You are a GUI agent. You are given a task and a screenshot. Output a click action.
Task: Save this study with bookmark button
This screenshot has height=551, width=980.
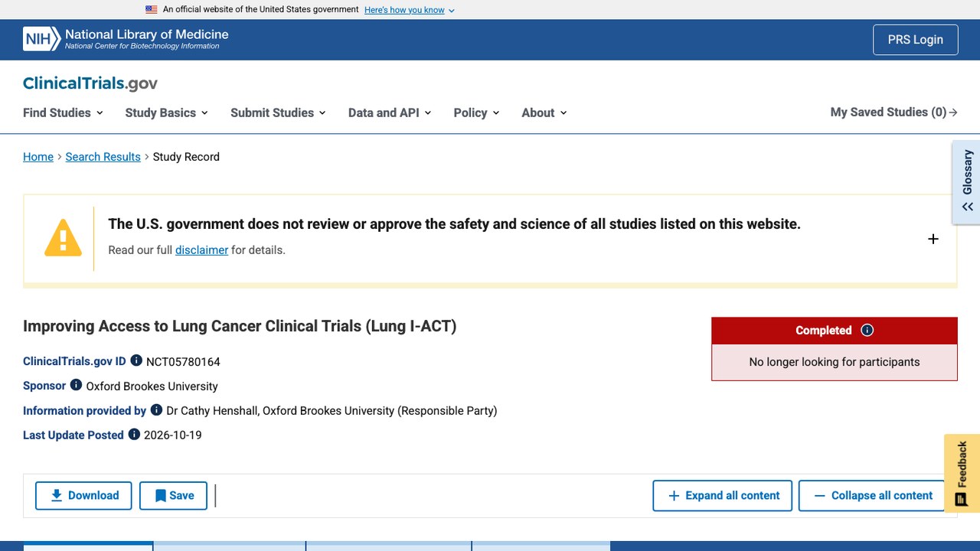click(173, 496)
